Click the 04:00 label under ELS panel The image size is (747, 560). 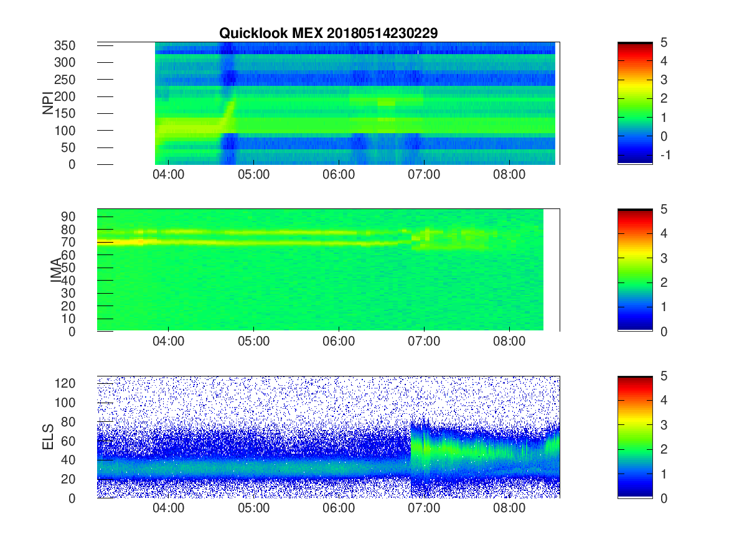(168, 508)
